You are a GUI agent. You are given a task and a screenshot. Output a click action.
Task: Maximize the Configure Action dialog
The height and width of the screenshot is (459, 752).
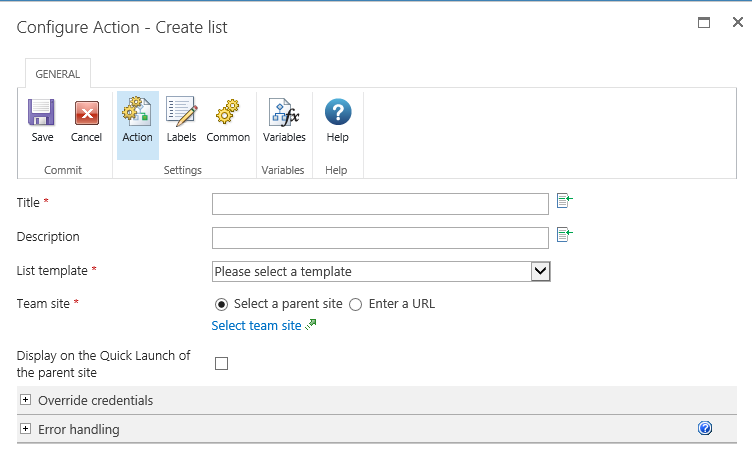704,22
